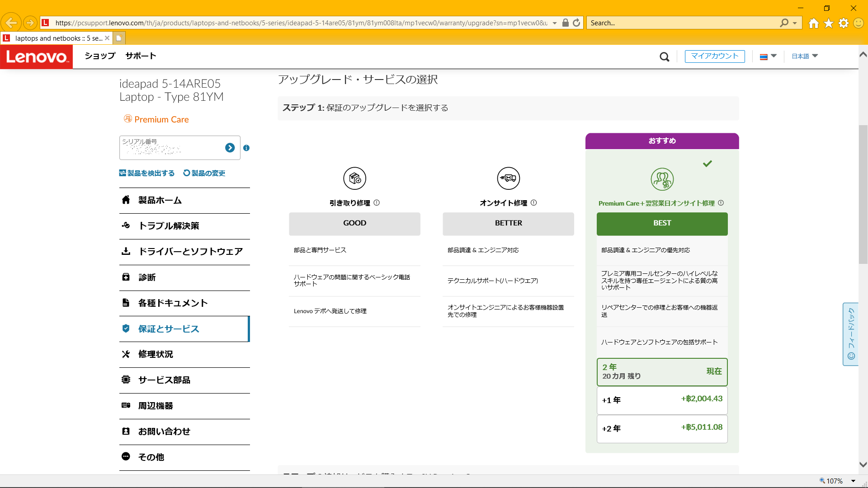The height and width of the screenshot is (488, 868).
Task: Click the scrollbar up arrow
Action: pyautogui.click(x=863, y=54)
